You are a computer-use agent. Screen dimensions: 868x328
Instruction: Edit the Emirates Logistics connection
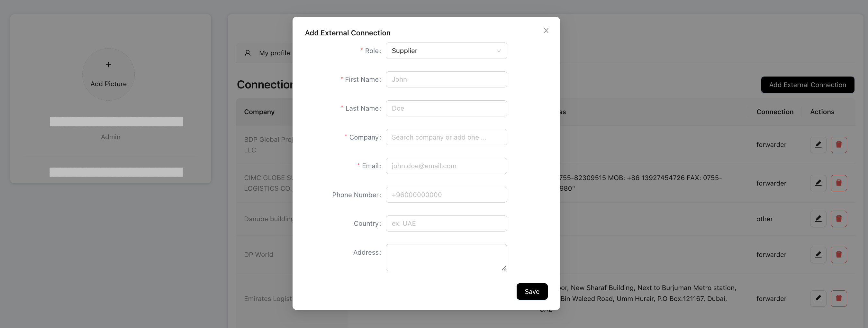(x=818, y=298)
